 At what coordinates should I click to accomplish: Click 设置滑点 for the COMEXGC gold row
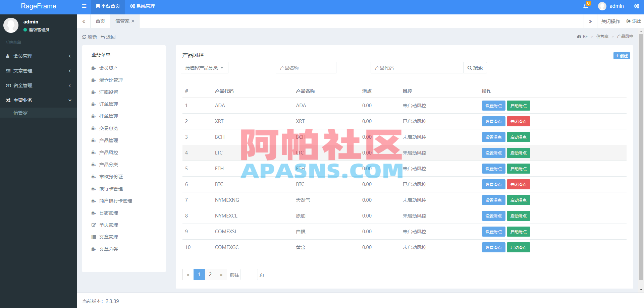(493, 247)
